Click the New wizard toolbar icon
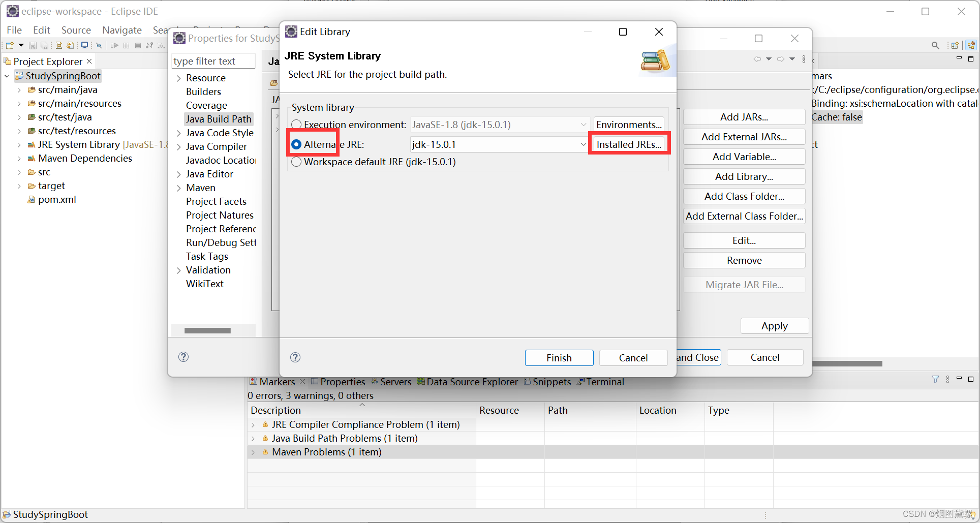Image resolution: width=980 pixels, height=523 pixels. tap(10, 45)
